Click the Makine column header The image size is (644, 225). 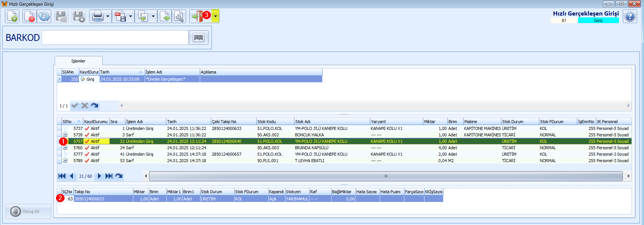point(482,122)
